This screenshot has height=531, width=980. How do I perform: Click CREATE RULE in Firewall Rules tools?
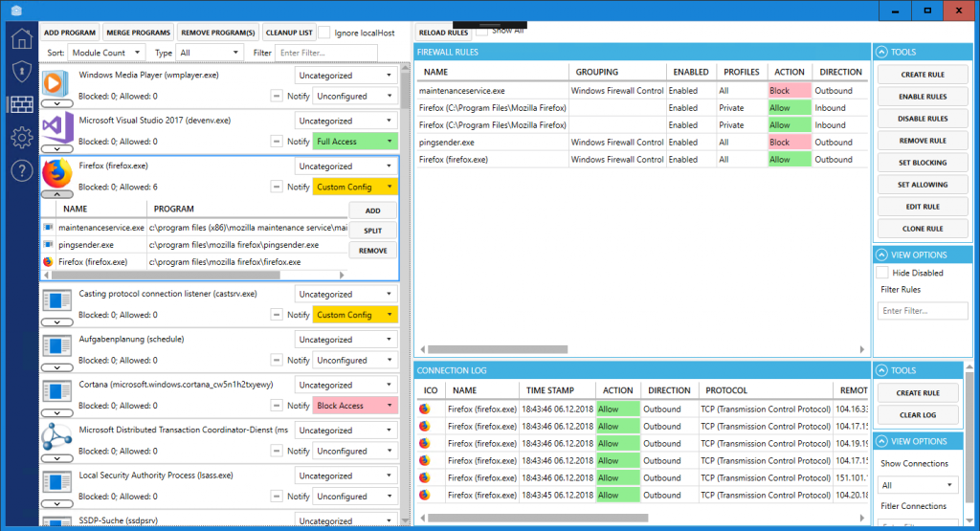pyautogui.click(x=923, y=75)
